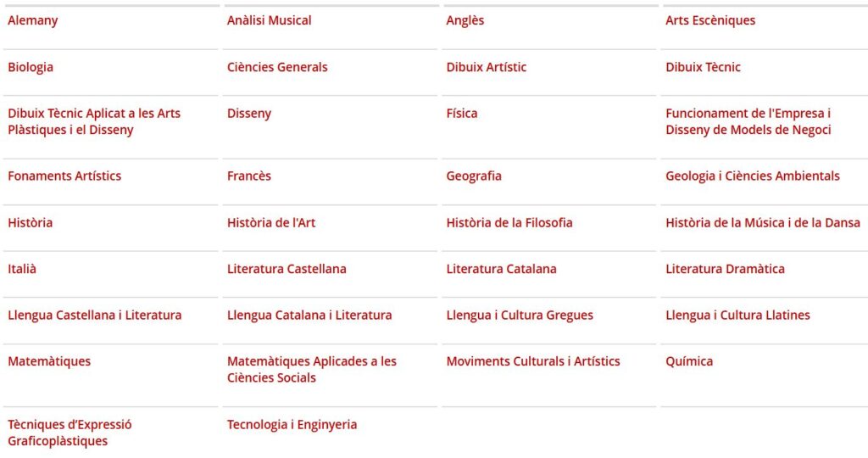
Task: Open Tecnologia i Enginyeria link
Action: point(292,424)
